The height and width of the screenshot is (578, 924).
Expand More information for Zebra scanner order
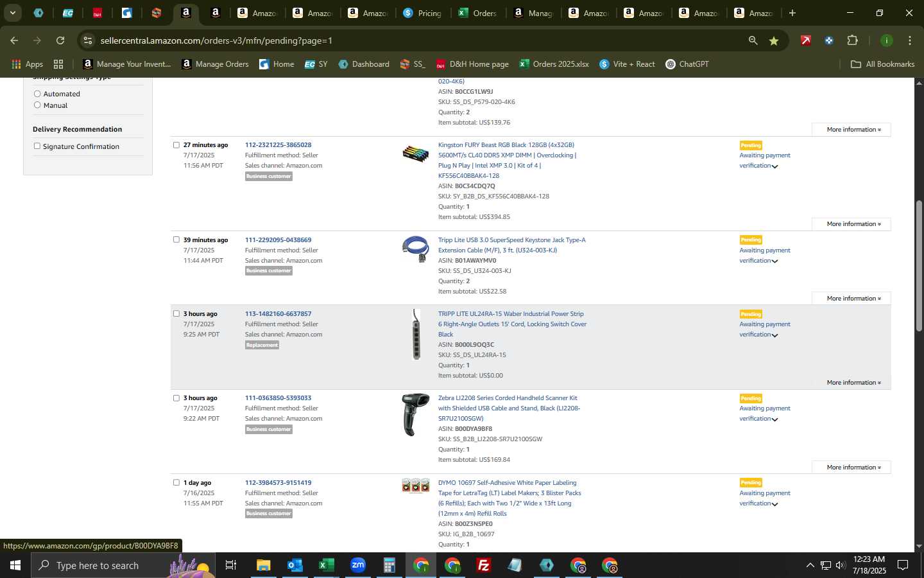851,468
